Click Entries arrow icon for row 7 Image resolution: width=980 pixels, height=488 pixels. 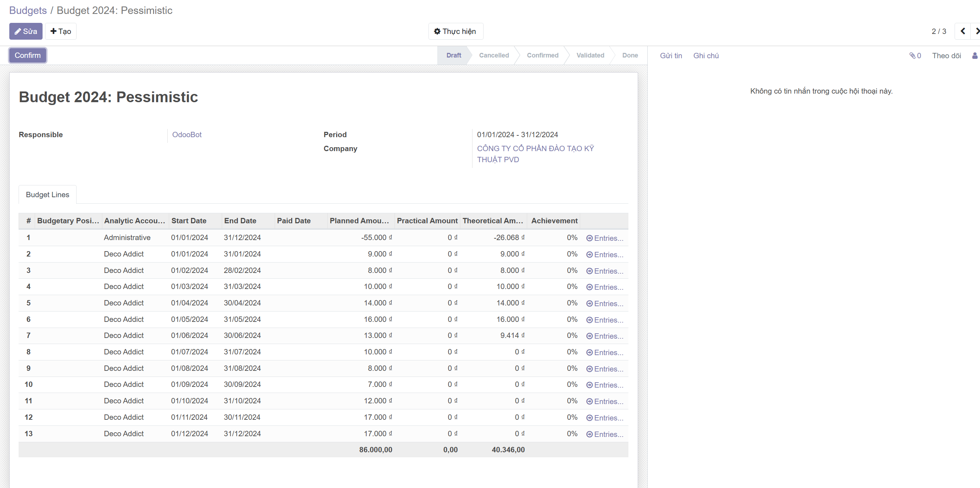coord(589,337)
